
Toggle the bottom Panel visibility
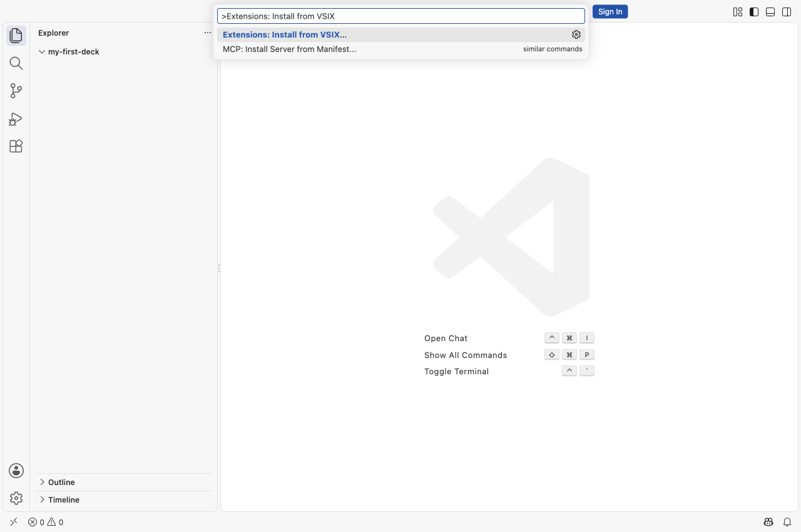[770, 12]
